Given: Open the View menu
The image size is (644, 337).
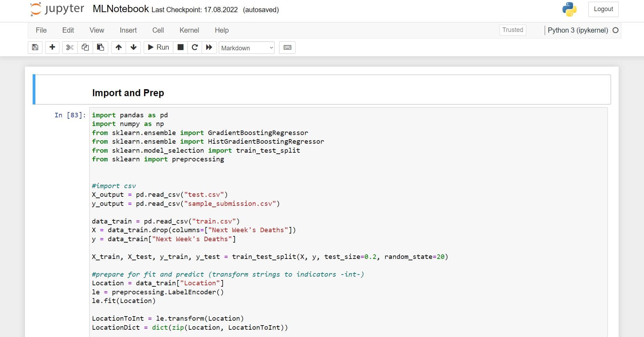Looking at the screenshot, I should [97, 30].
